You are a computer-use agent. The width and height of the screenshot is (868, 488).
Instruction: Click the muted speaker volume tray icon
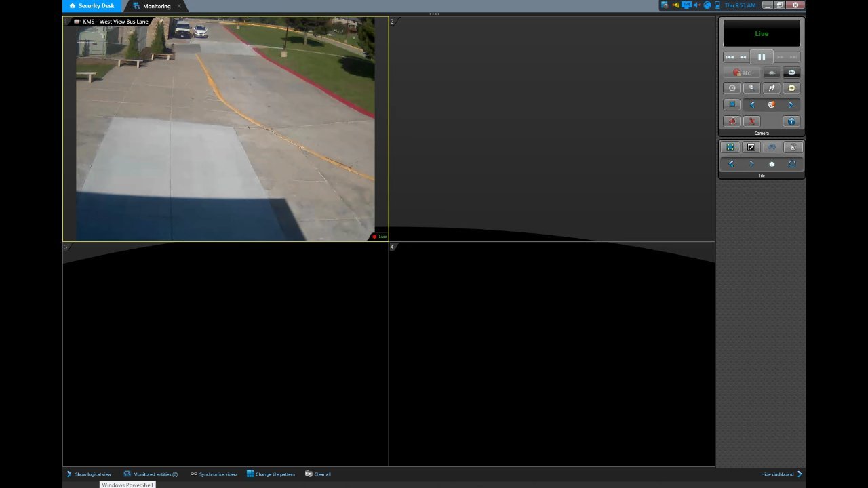tap(697, 5)
